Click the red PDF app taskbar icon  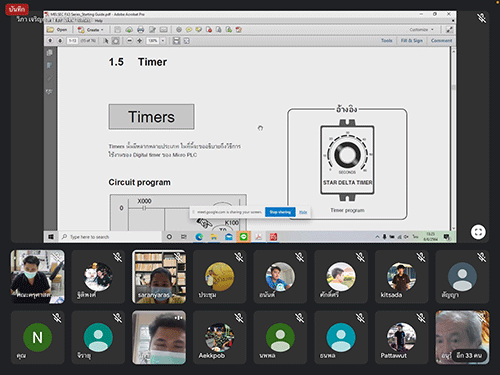(x=273, y=237)
